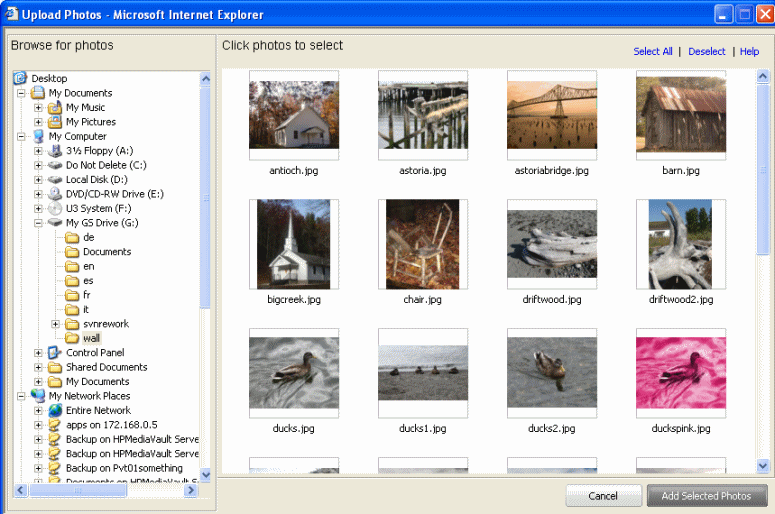Click the Desktop icon in folder tree
This screenshot has width=775, height=514.
pyautogui.click(x=20, y=78)
